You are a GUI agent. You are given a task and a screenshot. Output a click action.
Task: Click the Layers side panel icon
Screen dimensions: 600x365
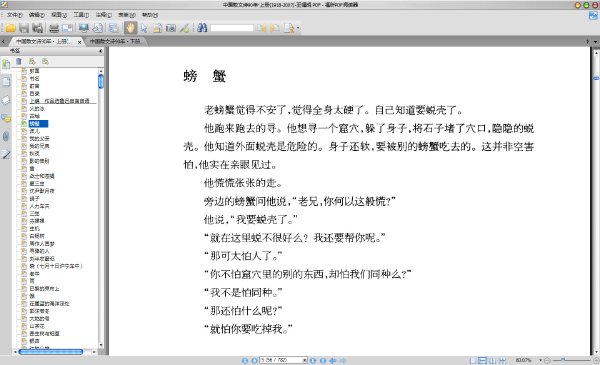pos(6,100)
